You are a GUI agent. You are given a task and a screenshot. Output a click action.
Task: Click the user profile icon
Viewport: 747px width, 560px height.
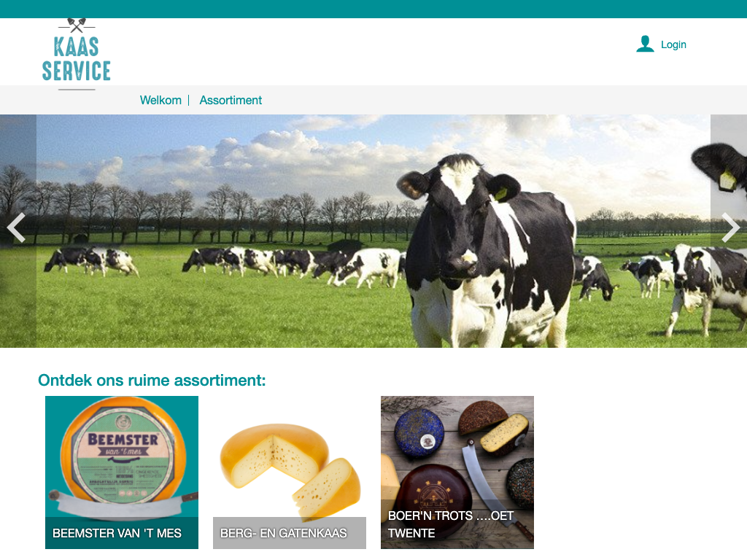click(645, 44)
